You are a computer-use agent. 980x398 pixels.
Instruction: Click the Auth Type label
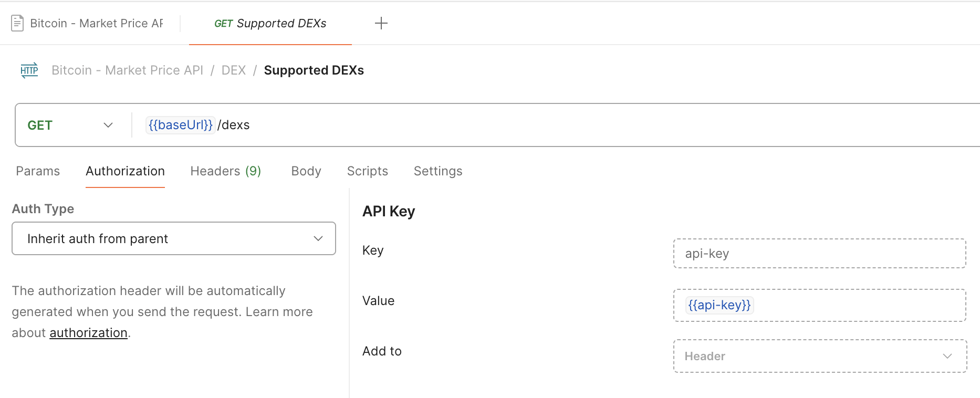(43, 209)
